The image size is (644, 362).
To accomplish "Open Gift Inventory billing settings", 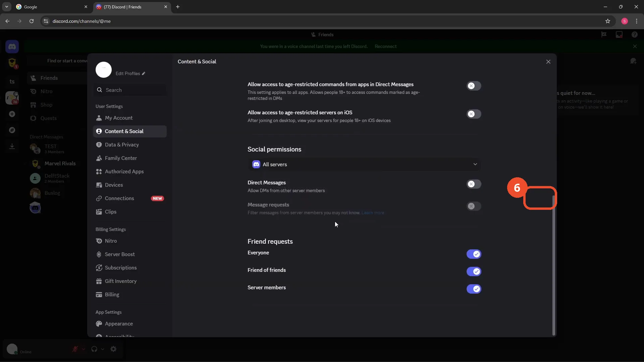I will (x=130, y=281).
